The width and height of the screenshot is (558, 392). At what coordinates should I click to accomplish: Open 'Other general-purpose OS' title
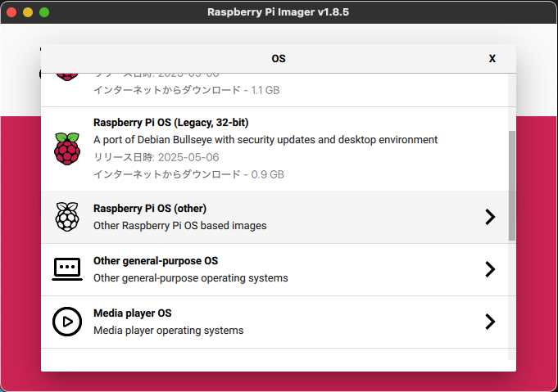[156, 261]
